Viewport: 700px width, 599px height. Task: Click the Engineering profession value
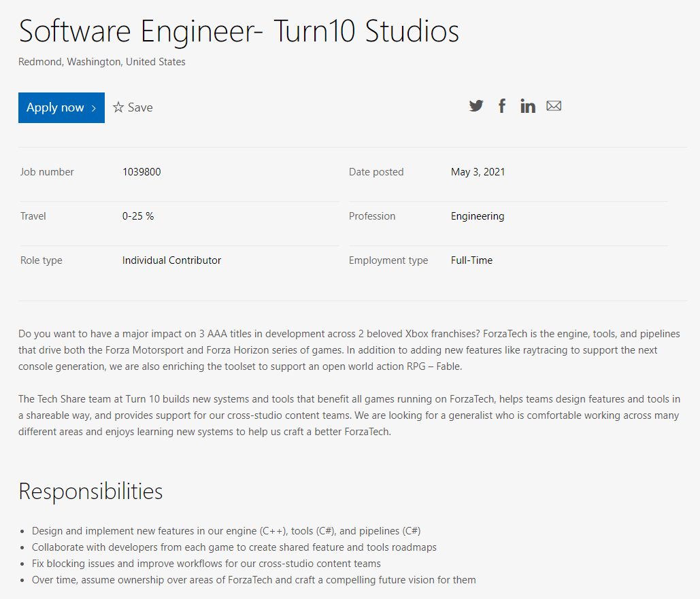pyautogui.click(x=478, y=216)
